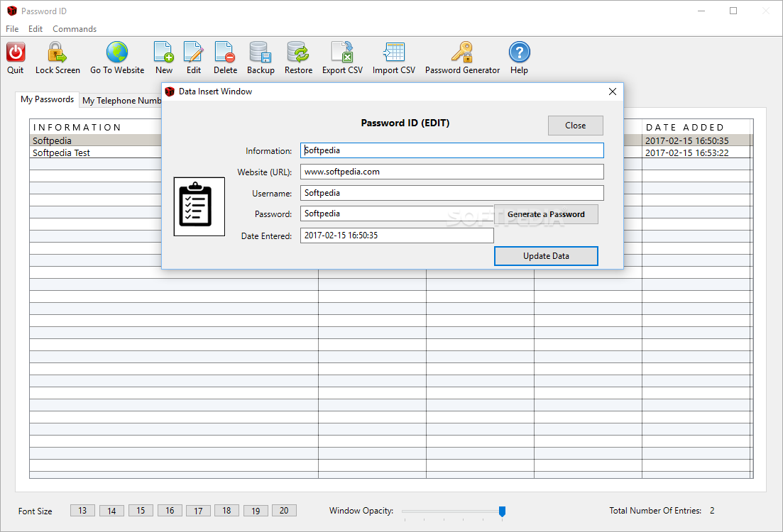Select the Softpedia row in Information column
The width and height of the screenshot is (783, 532).
pos(95,140)
